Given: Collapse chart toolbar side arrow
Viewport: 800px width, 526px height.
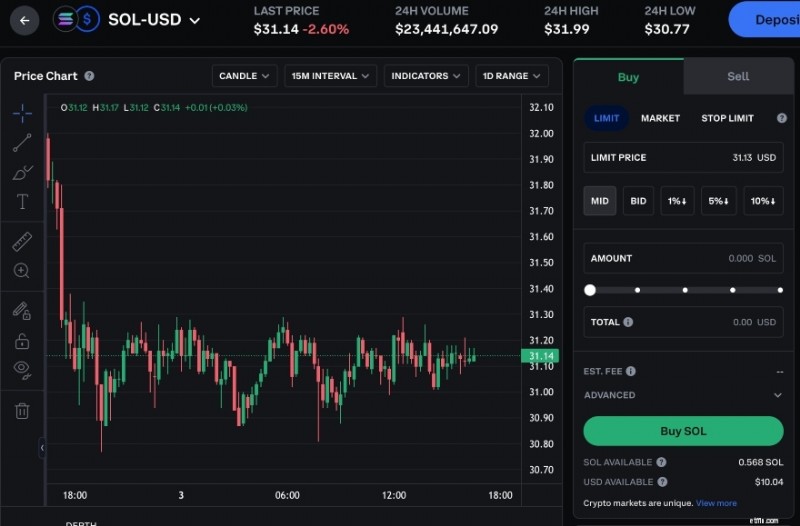Looking at the screenshot, I should coord(42,447).
